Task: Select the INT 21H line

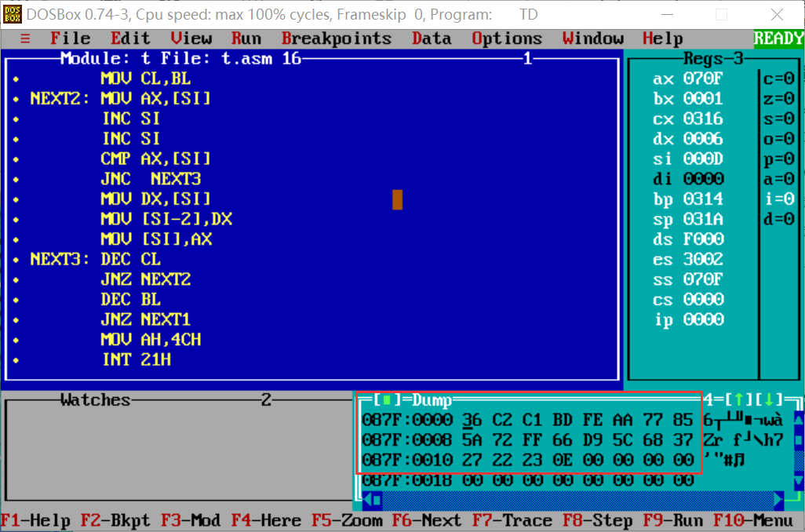Action: pyautogui.click(x=136, y=359)
